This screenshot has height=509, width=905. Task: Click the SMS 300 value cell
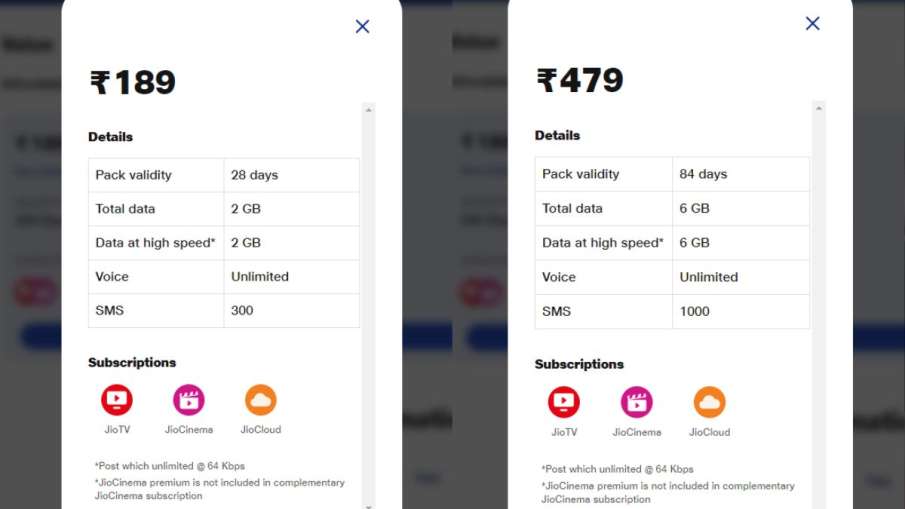pyautogui.click(x=290, y=310)
